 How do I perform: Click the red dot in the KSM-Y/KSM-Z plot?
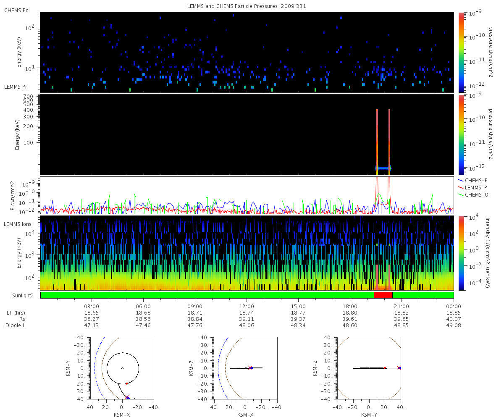click(x=385, y=368)
